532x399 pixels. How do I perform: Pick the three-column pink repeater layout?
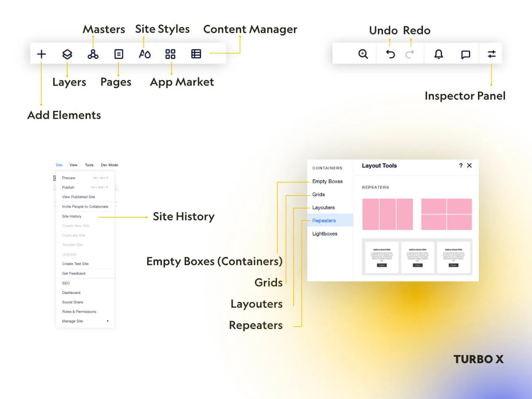point(387,214)
